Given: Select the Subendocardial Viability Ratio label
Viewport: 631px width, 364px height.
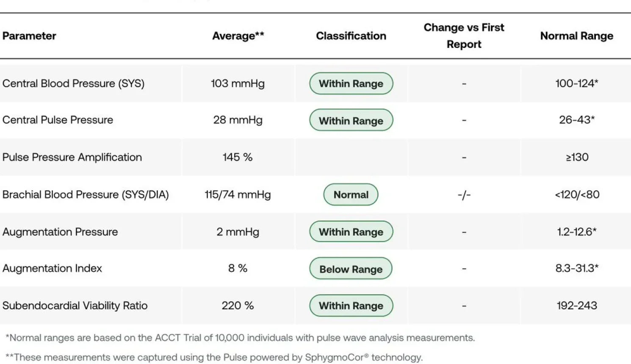Looking at the screenshot, I should point(75,306).
